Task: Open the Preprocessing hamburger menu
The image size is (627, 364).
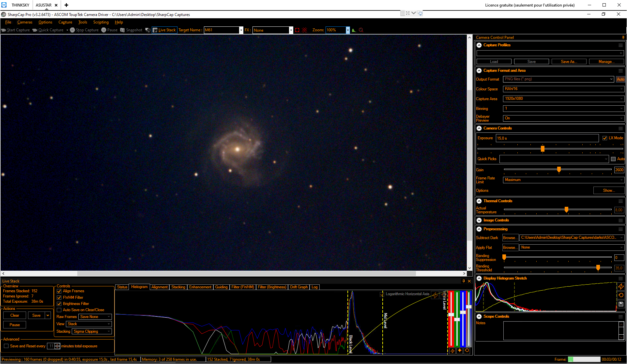Action: pyautogui.click(x=620, y=229)
